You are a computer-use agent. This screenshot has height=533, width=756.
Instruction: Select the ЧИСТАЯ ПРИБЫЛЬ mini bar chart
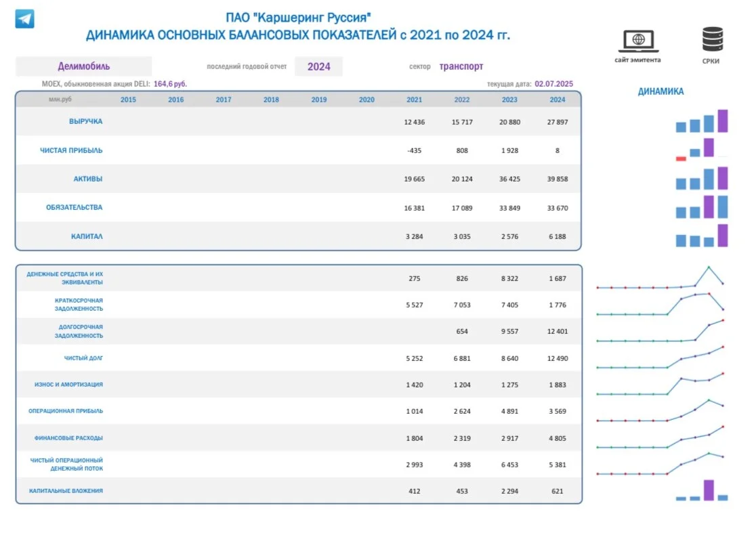click(702, 150)
